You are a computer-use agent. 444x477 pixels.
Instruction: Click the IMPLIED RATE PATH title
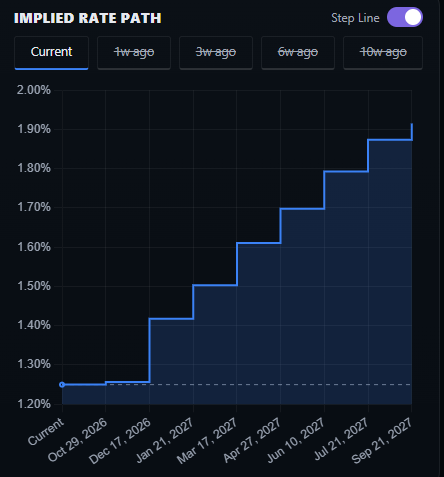(x=88, y=18)
